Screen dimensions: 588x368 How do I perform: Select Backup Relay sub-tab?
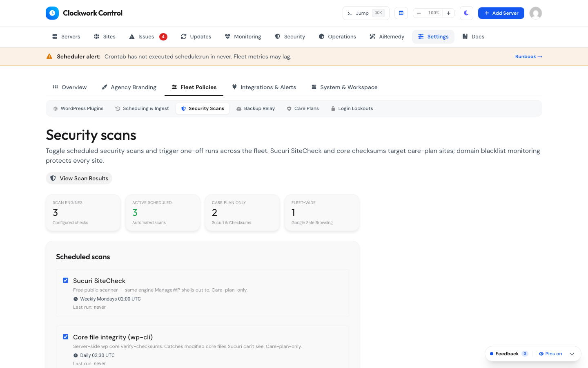(256, 108)
